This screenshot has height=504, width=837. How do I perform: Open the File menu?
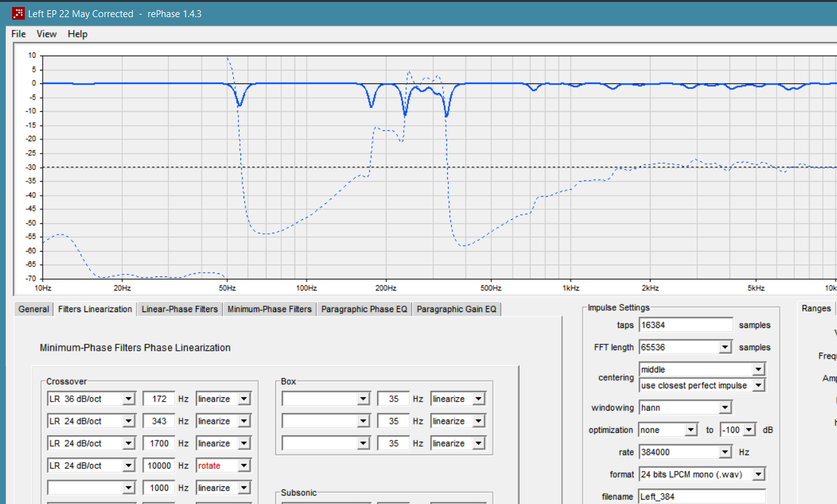click(18, 34)
